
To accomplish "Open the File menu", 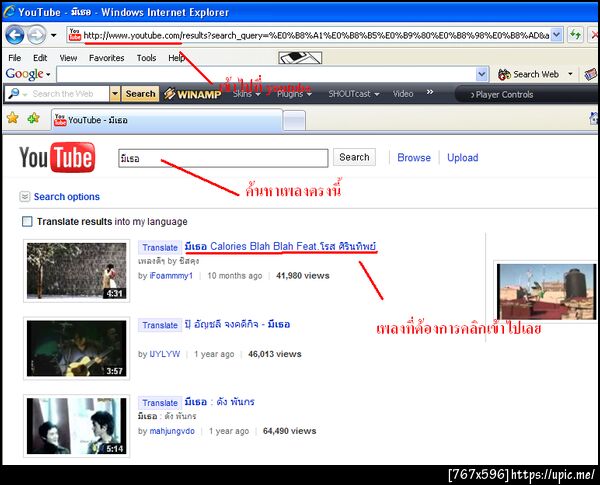I will tap(15, 58).
